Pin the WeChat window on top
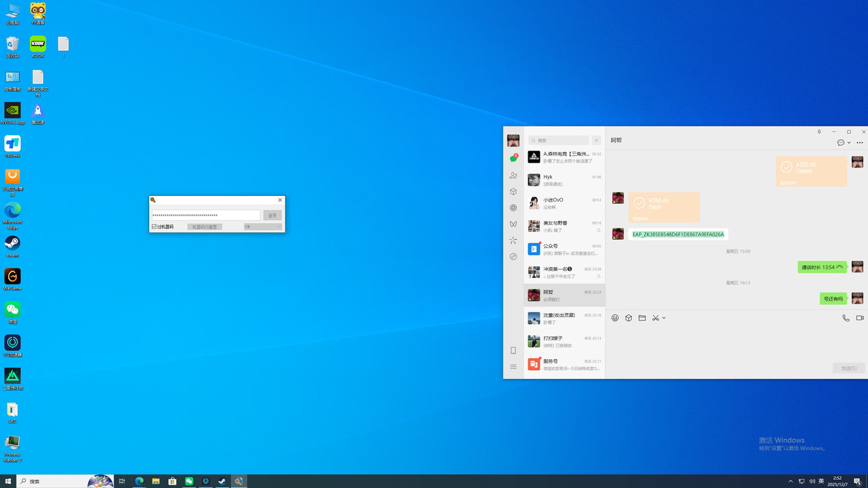868x488 pixels. [x=819, y=131]
